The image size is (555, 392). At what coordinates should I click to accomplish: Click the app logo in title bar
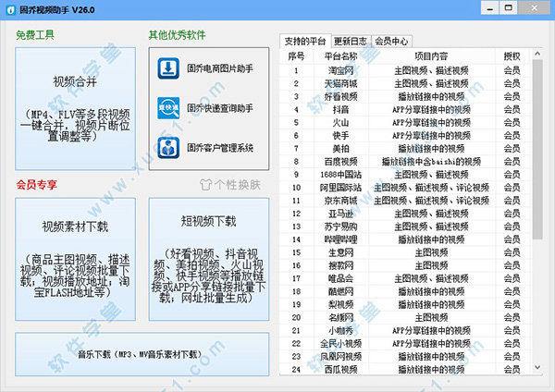[x=10, y=10]
